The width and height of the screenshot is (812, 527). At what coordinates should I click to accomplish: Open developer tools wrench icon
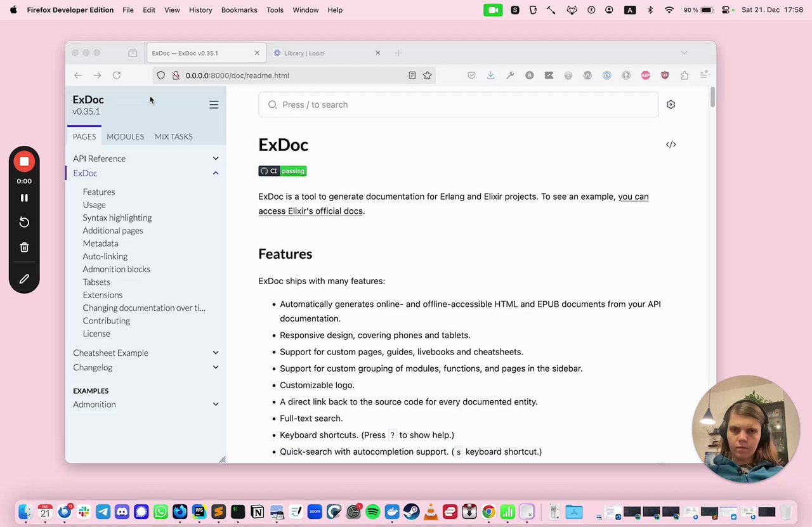(510, 75)
